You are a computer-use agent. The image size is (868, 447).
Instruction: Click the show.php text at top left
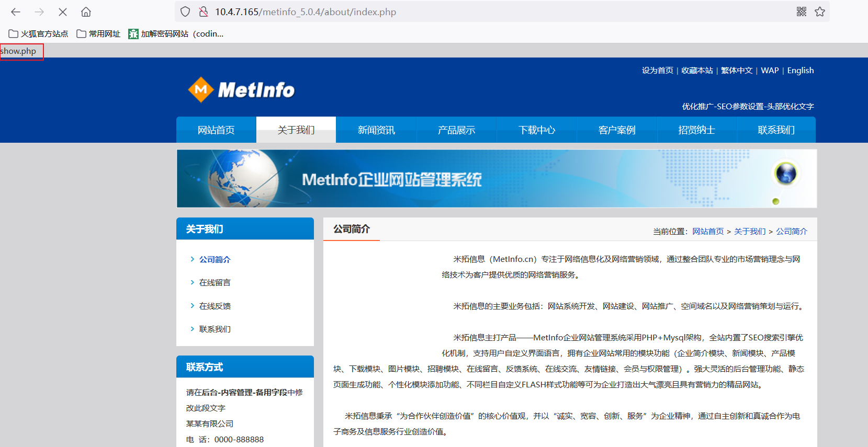18,51
